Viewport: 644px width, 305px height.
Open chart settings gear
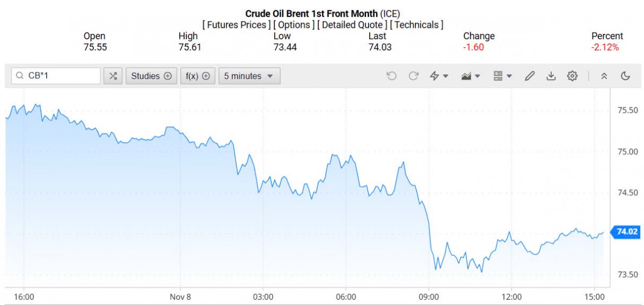(x=572, y=76)
